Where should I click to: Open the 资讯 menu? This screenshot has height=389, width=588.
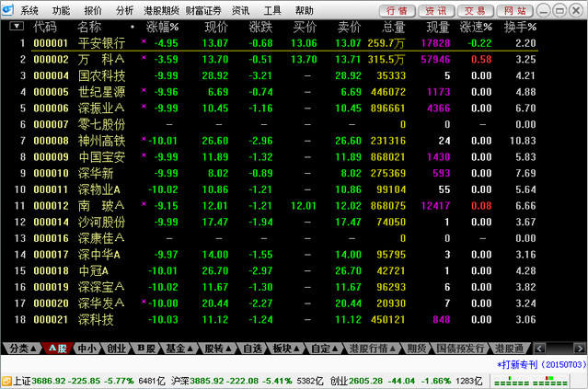(x=241, y=10)
